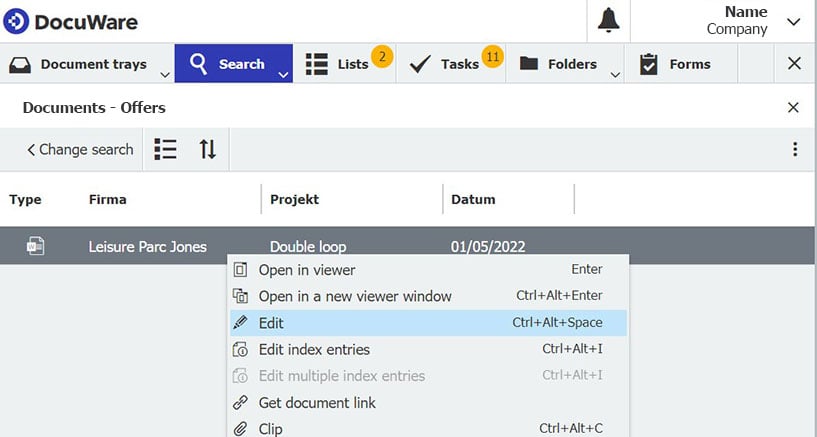The height and width of the screenshot is (437, 817).
Task: Expand the Folders tab dropdown arrow
Action: coord(614,72)
